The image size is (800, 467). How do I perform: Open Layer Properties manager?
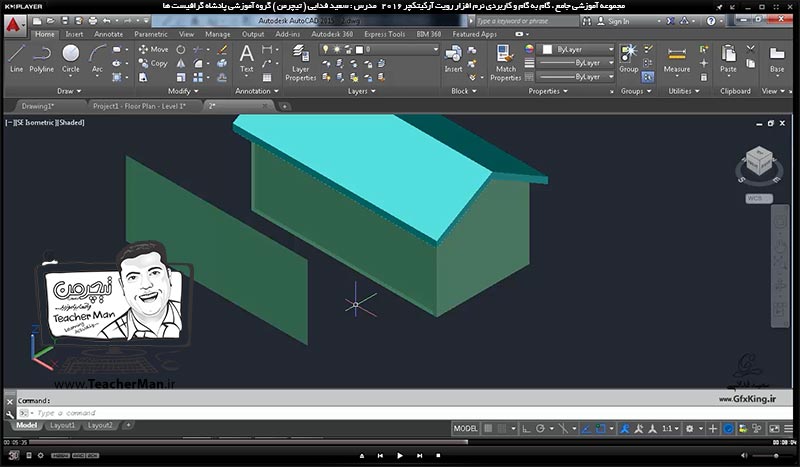pos(301,62)
